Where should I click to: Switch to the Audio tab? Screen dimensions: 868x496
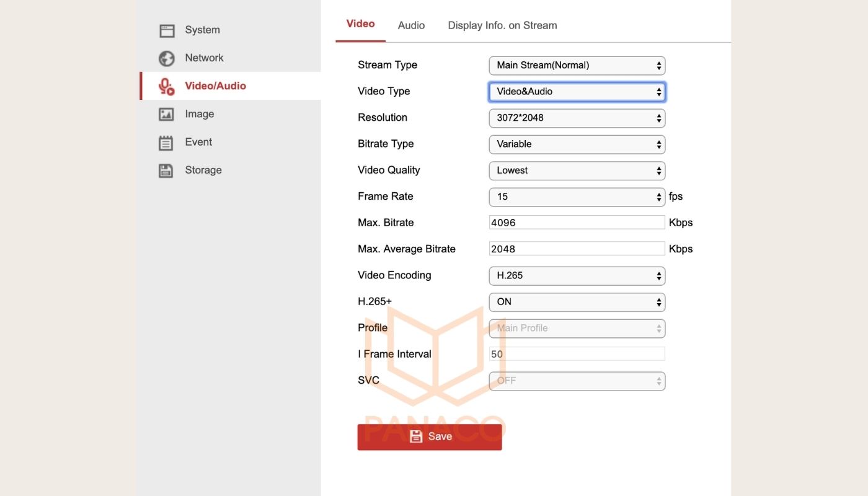(411, 25)
